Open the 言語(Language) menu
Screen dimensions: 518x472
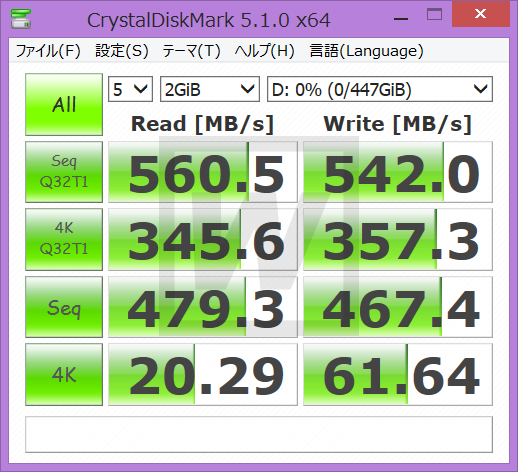[366, 51]
